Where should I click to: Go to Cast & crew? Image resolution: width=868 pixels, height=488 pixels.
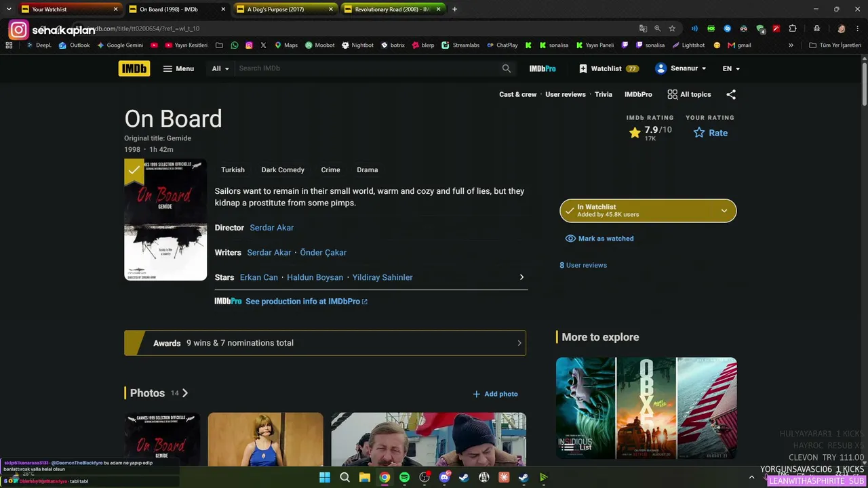pyautogui.click(x=518, y=95)
